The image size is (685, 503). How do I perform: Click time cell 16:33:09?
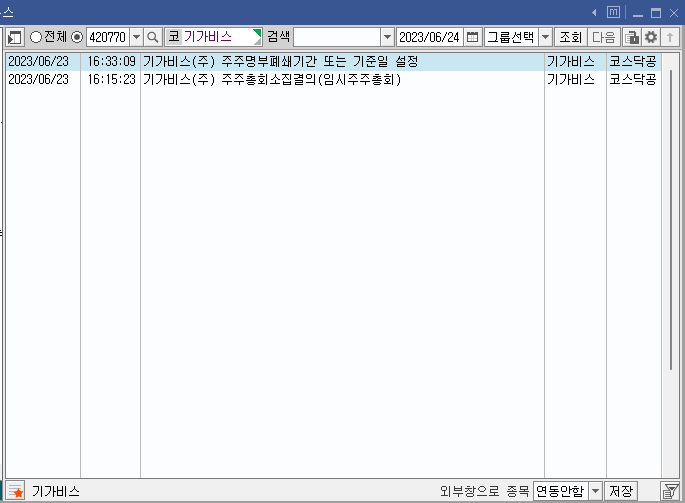click(111, 62)
